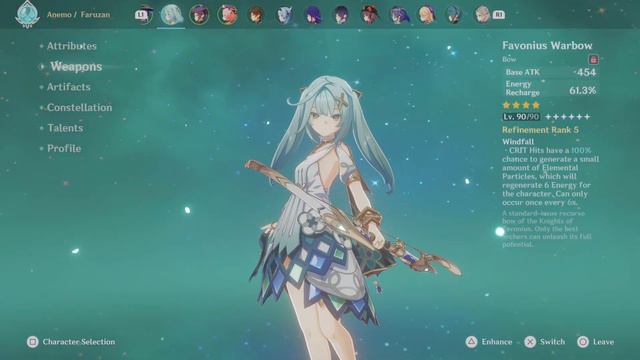This screenshot has height=360, width=640.
Task: Click the Anemo element emblem at top left
Action: [27, 14]
